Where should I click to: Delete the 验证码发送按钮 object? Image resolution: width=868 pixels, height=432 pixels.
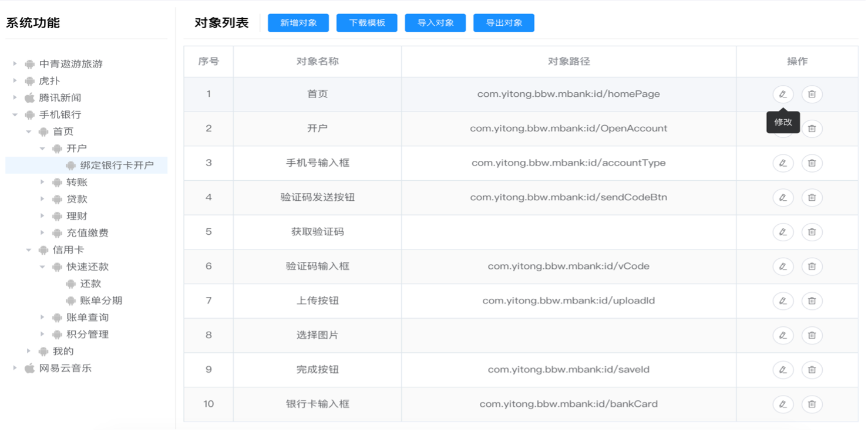coord(812,198)
